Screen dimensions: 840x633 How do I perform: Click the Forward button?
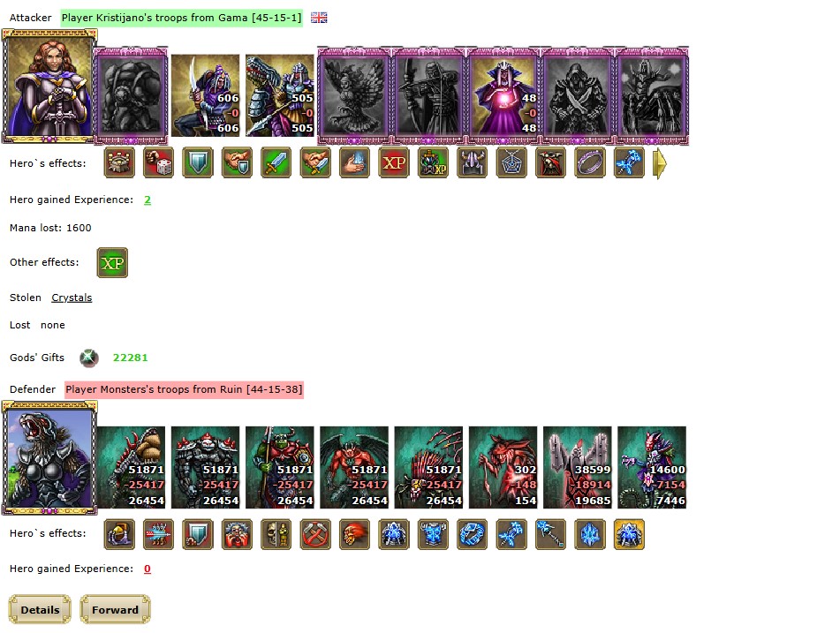click(115, 609)
